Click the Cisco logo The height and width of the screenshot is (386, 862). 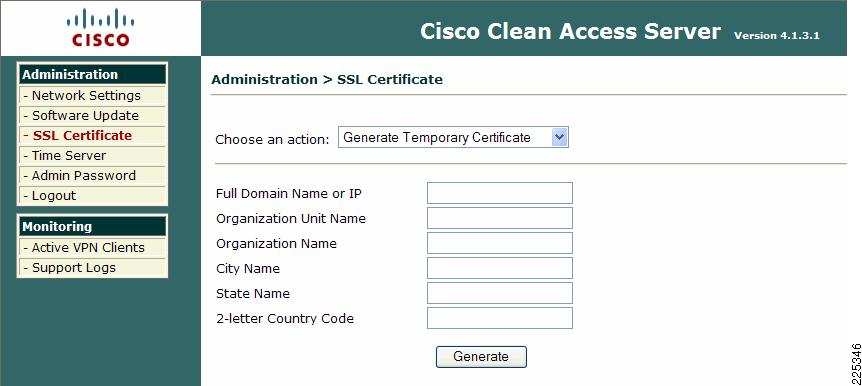coord(101,29)
